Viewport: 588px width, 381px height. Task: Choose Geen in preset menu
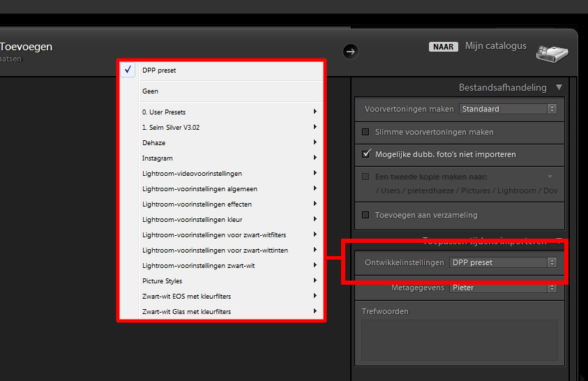[x=222, y=91]
